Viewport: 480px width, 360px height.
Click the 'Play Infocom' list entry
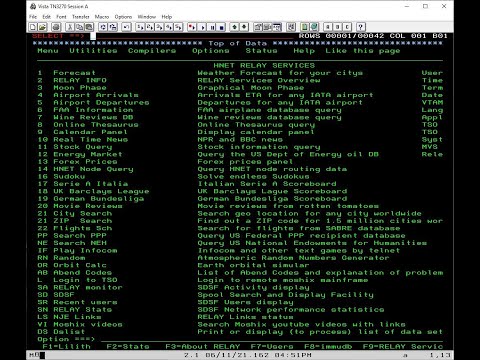tap(85, 250)
